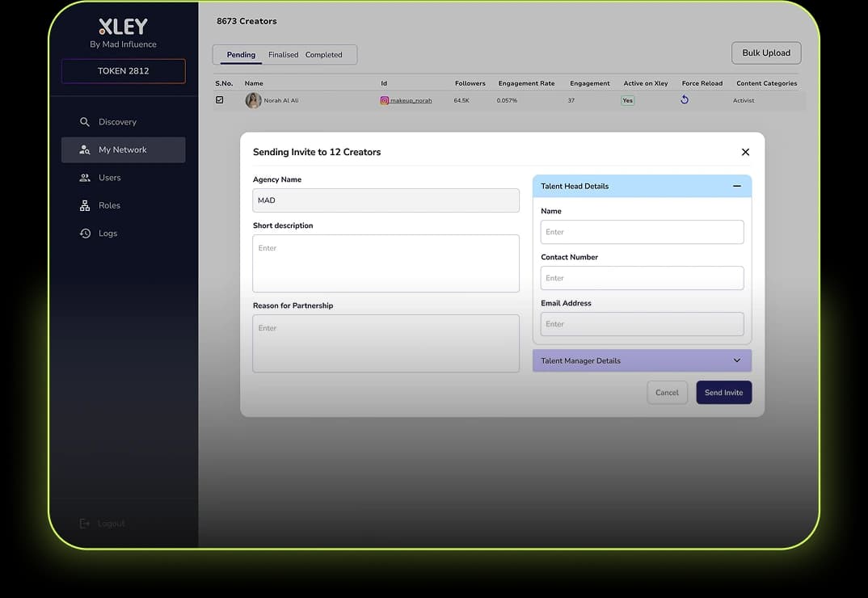This screenshot has height=598, width=868.
Task: Switch to the Completed tab
Action: coord(324,55)
